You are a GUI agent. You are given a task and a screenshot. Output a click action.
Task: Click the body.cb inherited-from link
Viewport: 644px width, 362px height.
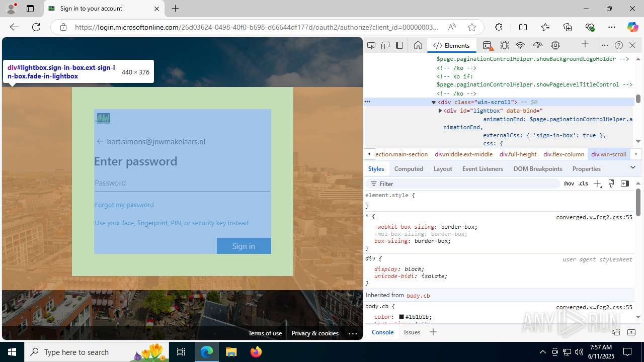[x=418, y=296]
